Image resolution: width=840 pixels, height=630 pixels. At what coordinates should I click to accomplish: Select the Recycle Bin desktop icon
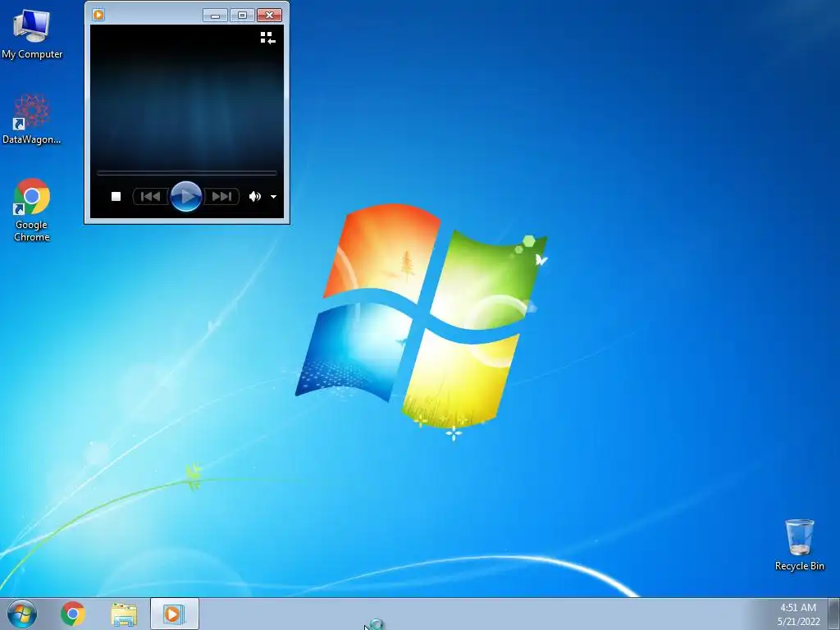799,545
